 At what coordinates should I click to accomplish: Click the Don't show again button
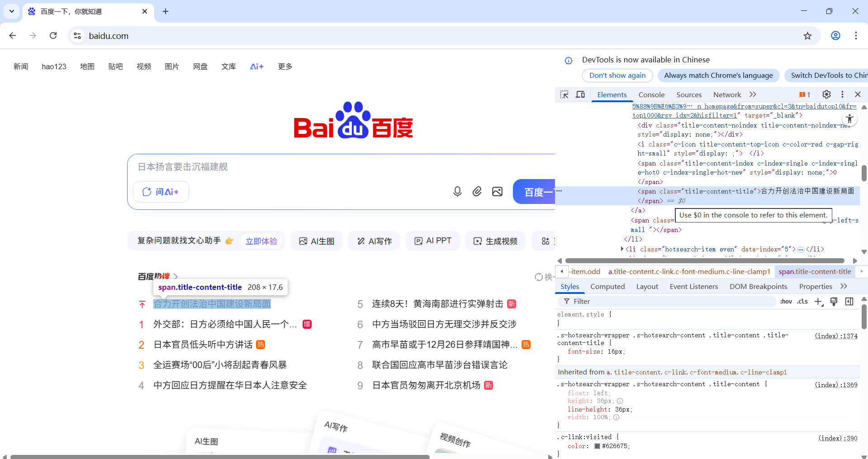(x=617, y=76)
